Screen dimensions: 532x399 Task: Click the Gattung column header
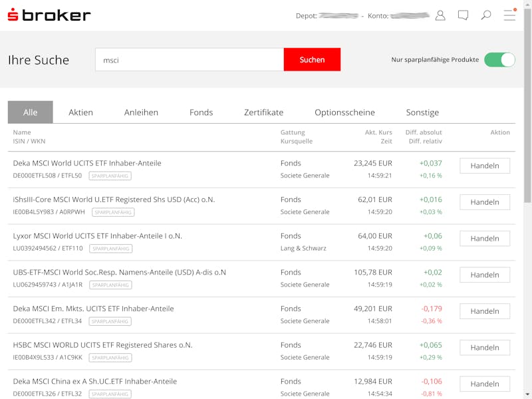tap(293, 132)
